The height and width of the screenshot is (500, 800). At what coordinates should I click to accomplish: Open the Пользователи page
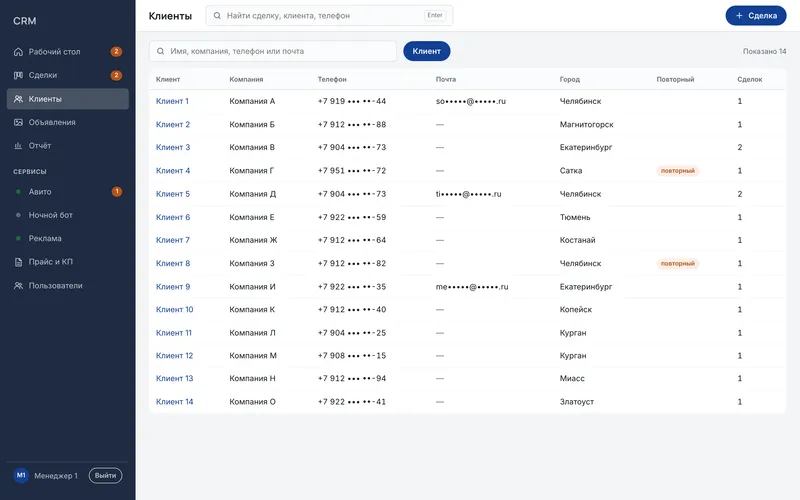click(x=67, y=286)
